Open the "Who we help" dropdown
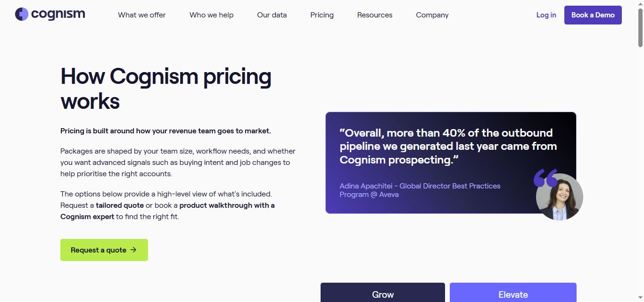 point(211,15)
